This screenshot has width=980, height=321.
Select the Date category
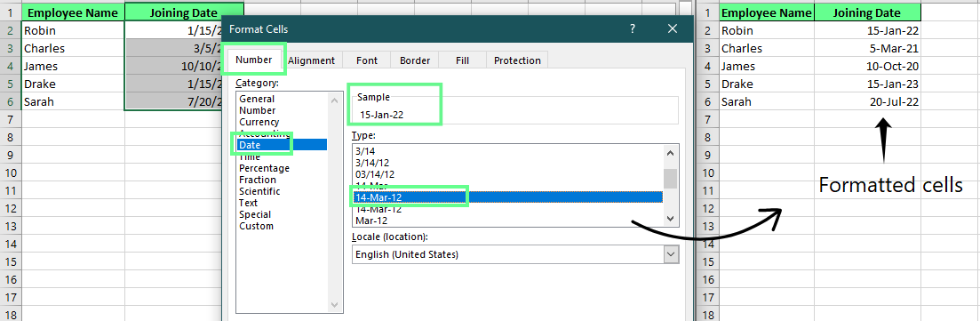[282, 145]
